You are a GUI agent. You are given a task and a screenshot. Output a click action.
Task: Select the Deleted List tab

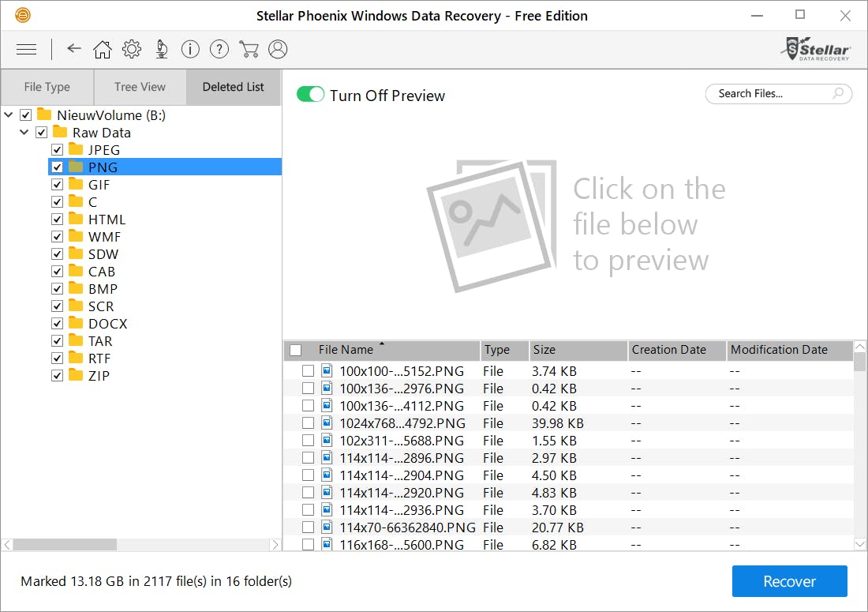click(233, 87)
